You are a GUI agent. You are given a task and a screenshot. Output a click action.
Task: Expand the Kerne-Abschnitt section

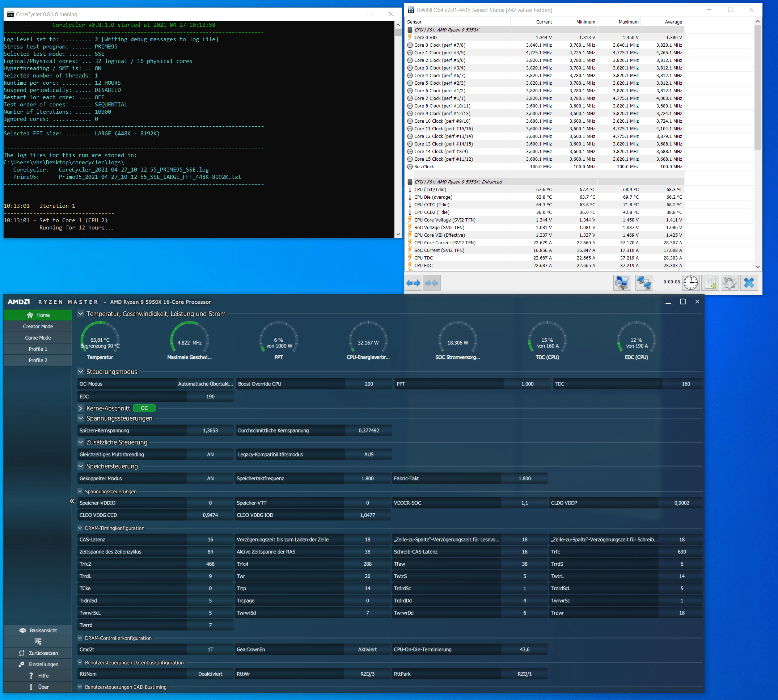point(80,408)
